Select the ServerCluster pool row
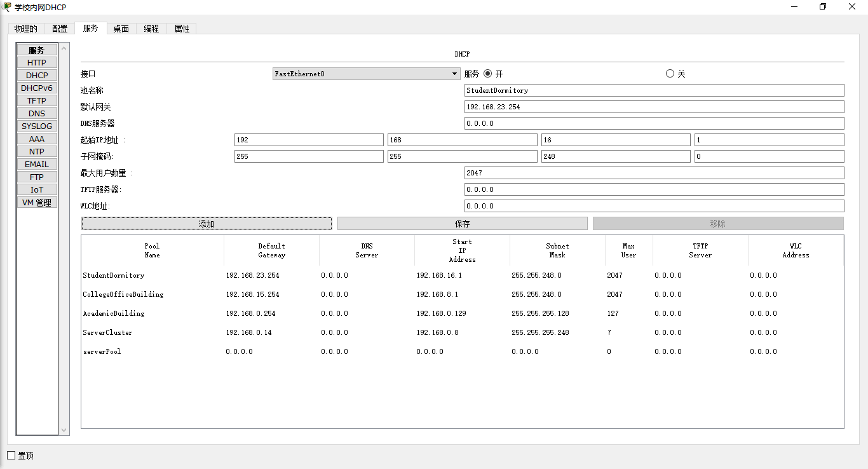Viewport: 868px width, 469px height. click(463, 332)
